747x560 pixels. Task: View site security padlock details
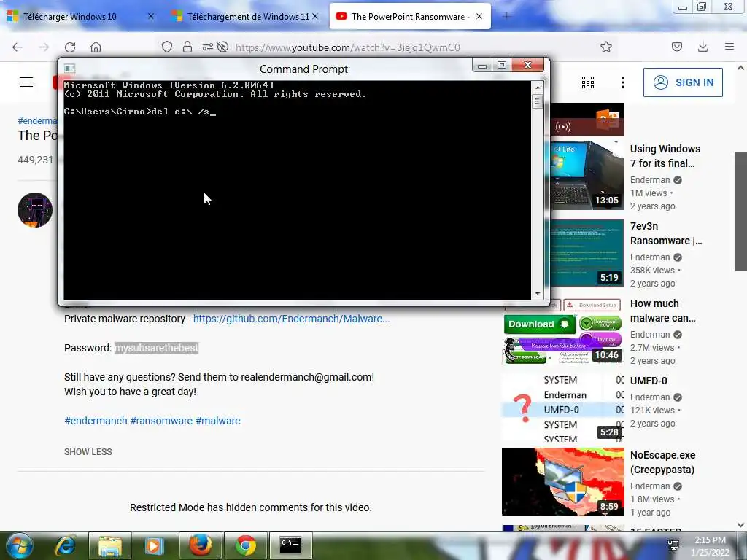tap(187, 47)
